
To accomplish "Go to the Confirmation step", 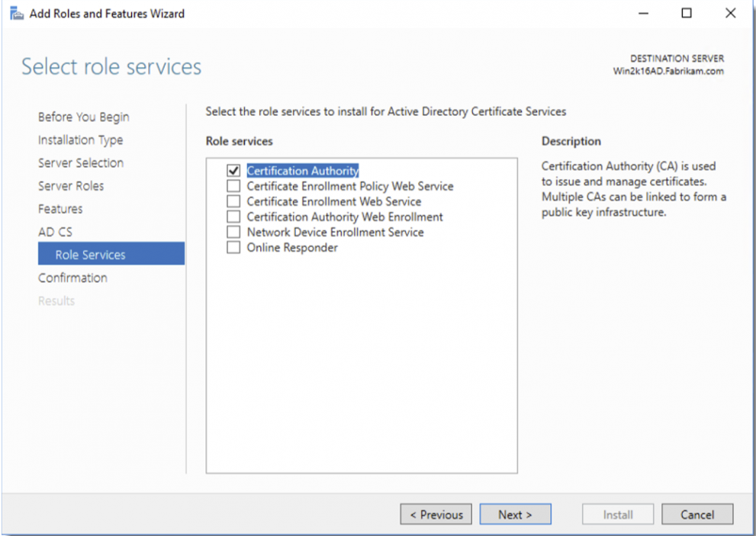I will [x=72, y=278].
